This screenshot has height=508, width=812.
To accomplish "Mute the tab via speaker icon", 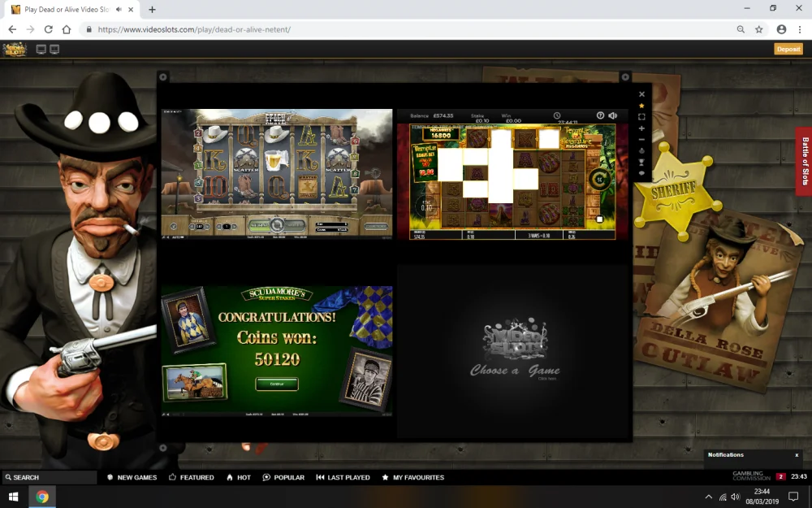I will [119, 9].
